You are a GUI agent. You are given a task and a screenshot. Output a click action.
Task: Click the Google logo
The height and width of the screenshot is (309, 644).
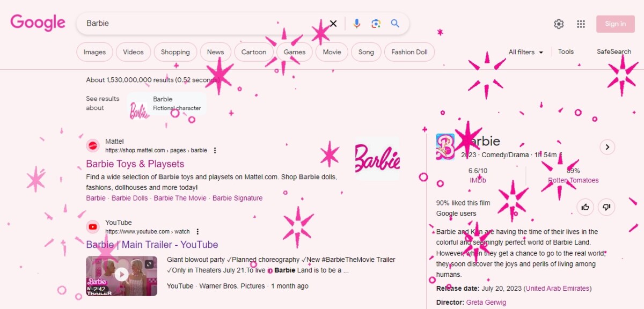pyautogui.click(x=38, y=23)
